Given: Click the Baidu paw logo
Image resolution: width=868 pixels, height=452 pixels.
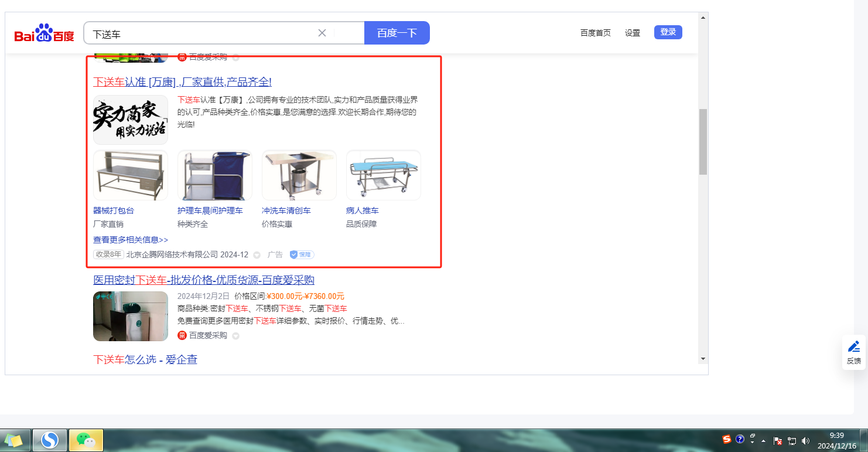Looking at the screenshot, I should 45,33.
